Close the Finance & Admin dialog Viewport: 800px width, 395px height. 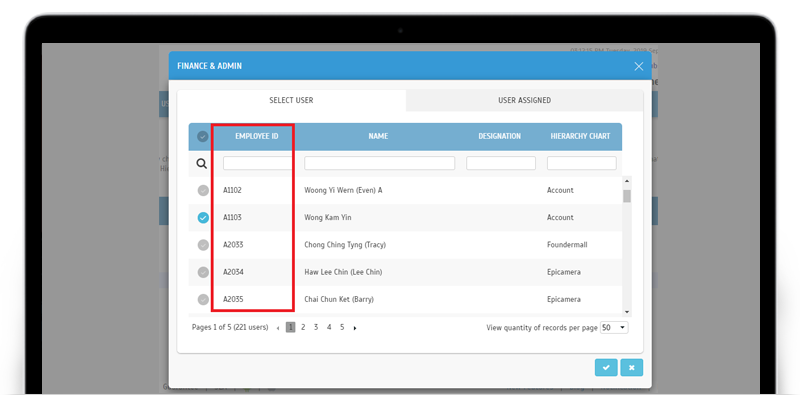coord(638,66)
